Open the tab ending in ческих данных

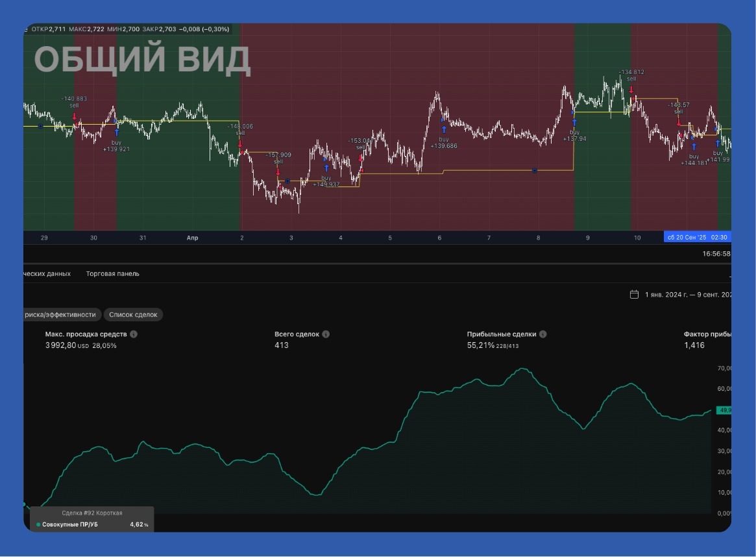coord(47,273)
